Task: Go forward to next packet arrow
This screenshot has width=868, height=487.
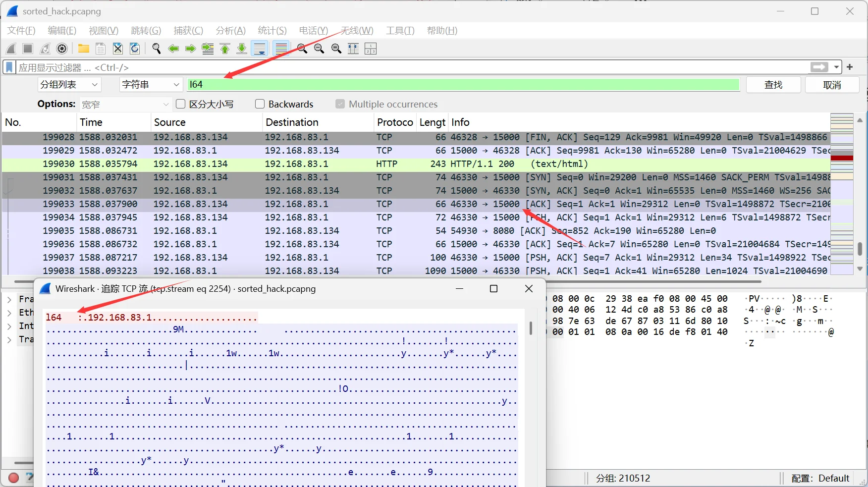Action: 190,49
